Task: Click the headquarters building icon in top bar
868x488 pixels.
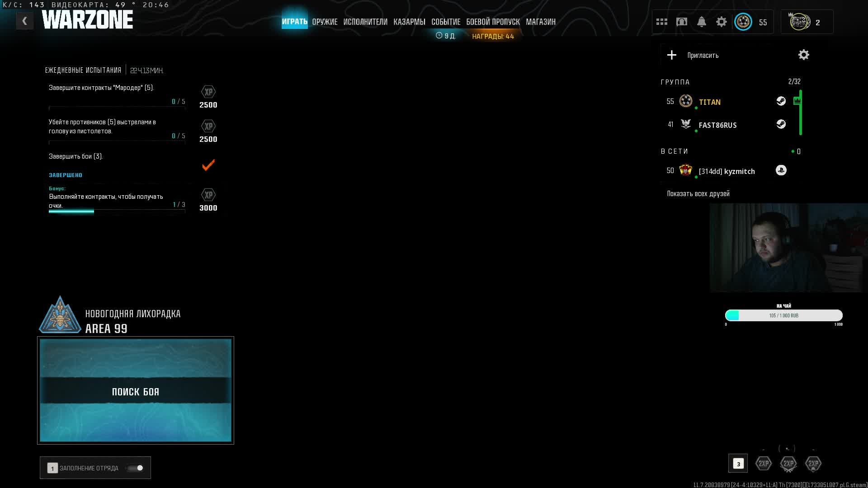Action: (x=681, y=22)
